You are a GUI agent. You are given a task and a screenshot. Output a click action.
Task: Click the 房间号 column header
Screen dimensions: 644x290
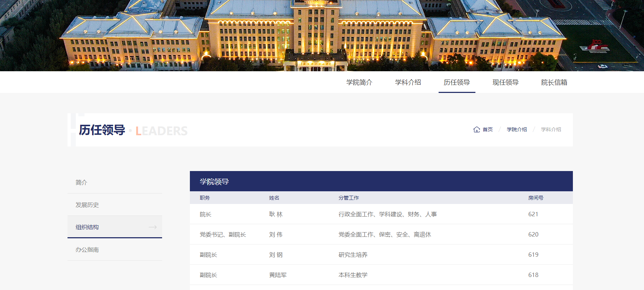[x=536, y=198]
